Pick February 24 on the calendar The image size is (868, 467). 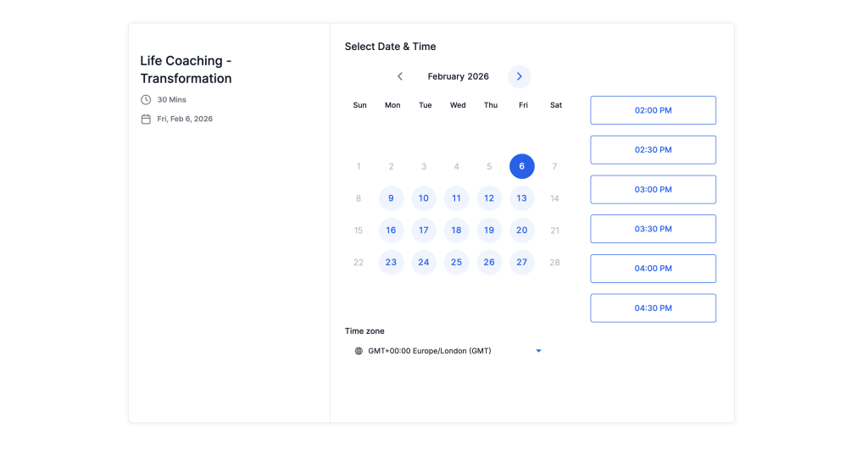tap(424, 263)
